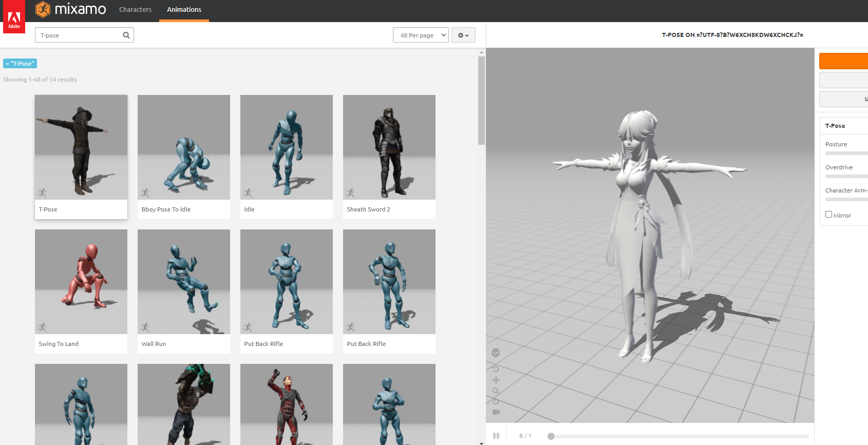The height and width of the screenshot is (445, 868).
Task: Click the search magnifier icon
Action: (x=126, y=35)
